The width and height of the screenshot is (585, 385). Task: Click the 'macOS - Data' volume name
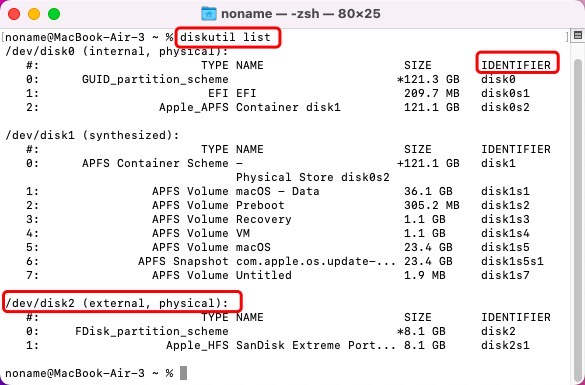tap(278, 191)
